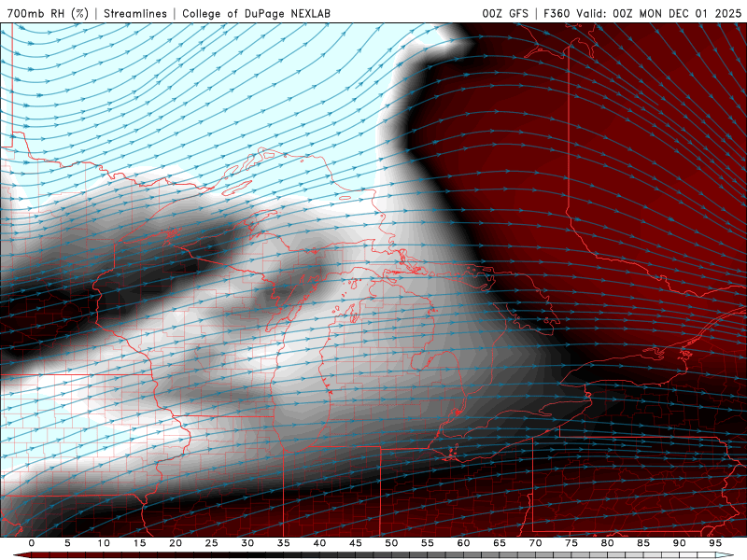Click the "700mb RH (%)" title text
Image resolution: width=747 pixels, height=560 pixels.
[48, 13]
